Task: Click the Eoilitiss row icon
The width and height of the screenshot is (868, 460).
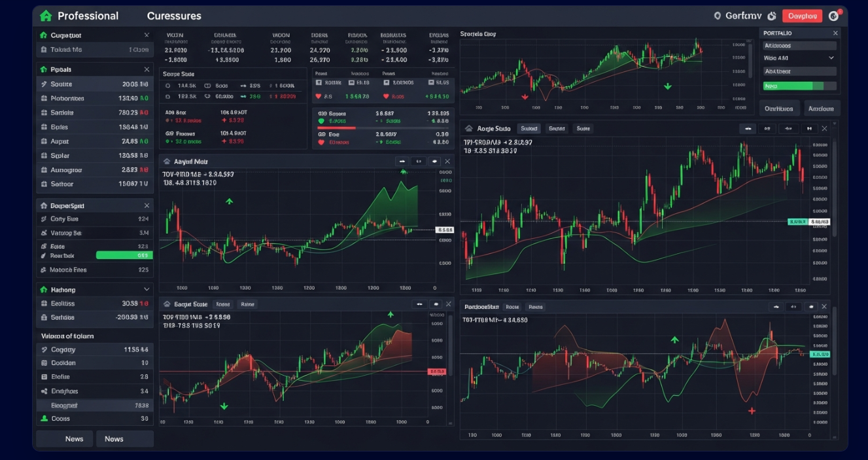Action: coord(44,304)
